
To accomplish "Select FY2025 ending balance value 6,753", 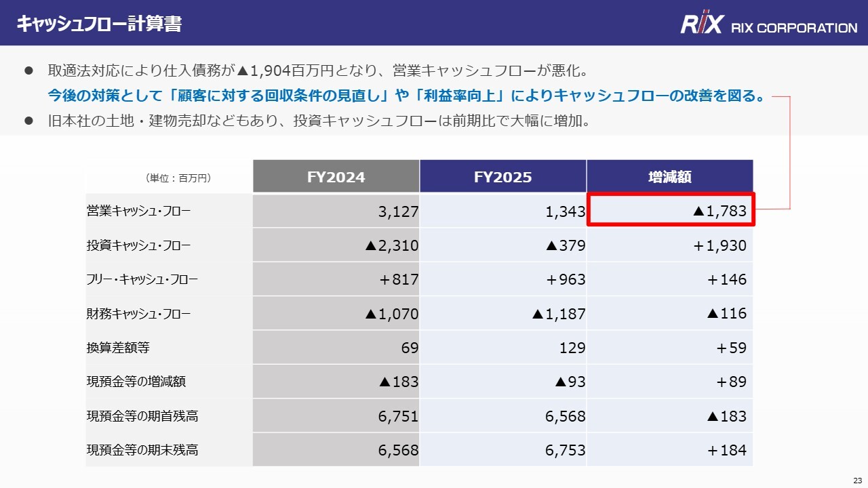I will pyautogui.click(x=566, y=450).
